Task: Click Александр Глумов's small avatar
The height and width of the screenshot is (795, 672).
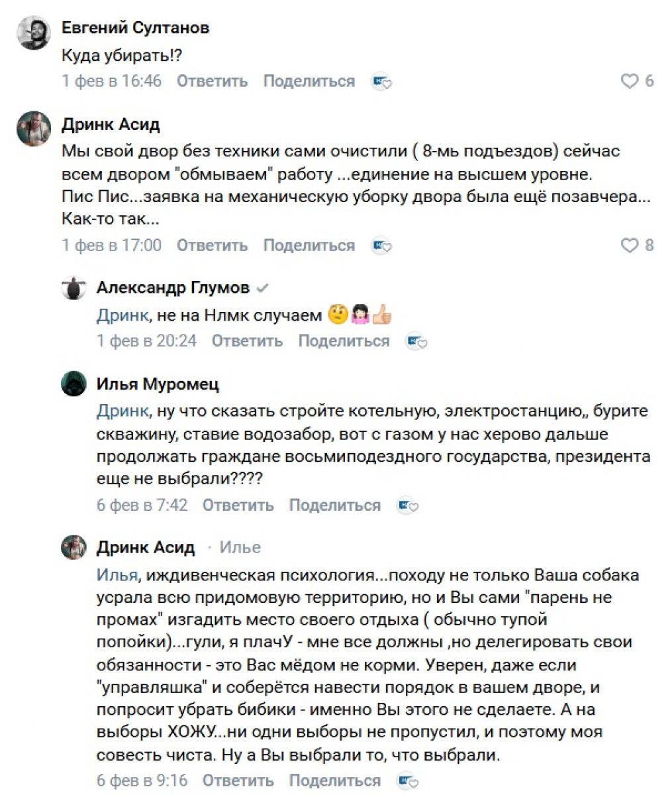Action: point(74,288)
